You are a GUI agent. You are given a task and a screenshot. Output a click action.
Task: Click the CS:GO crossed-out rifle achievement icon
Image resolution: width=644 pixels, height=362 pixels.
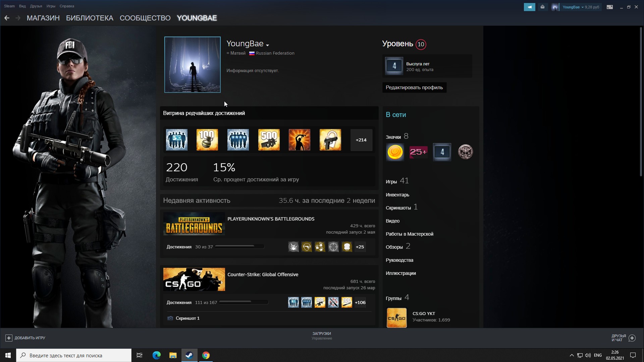pos(333,303)
